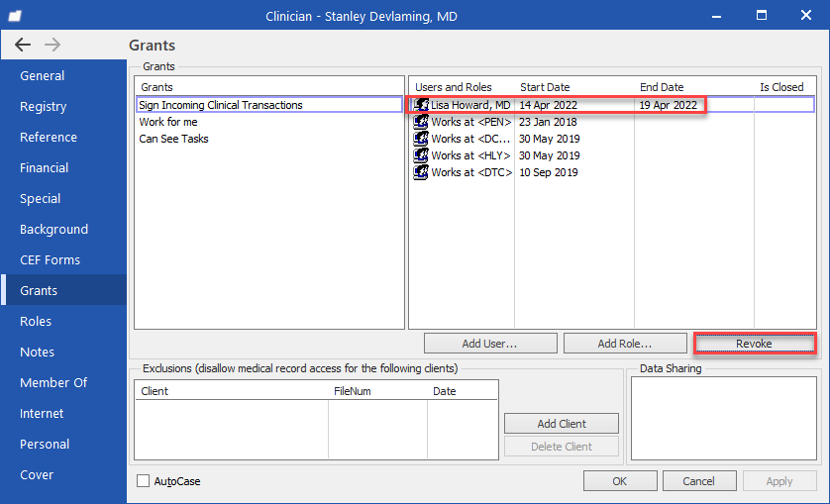830x504 pixels.
Task: Click the Add Role… button
Action: tap(625, 344)
